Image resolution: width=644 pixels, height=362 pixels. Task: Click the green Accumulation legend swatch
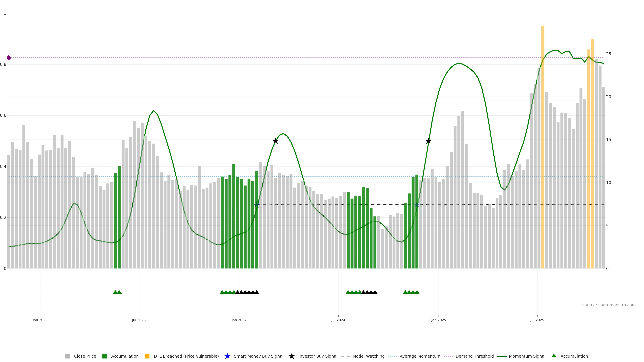pyautogui.click(x=104, y=356)
